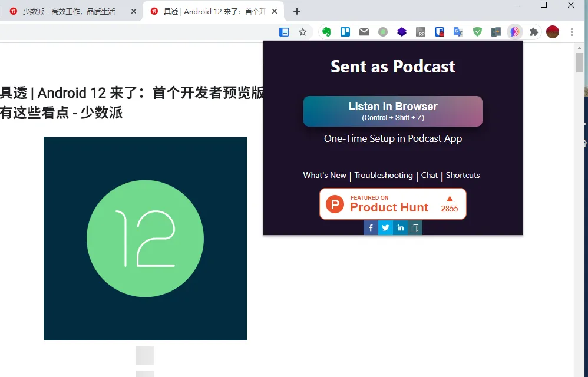The image size is (588, 377).
Task: Click the green shield extension icon
Action: (x=477, y=32)
